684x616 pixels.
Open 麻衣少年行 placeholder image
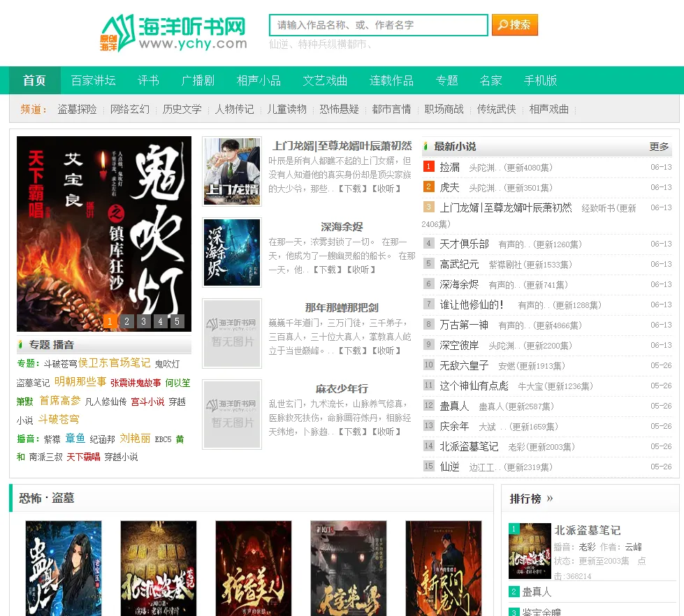pos(232,415)
